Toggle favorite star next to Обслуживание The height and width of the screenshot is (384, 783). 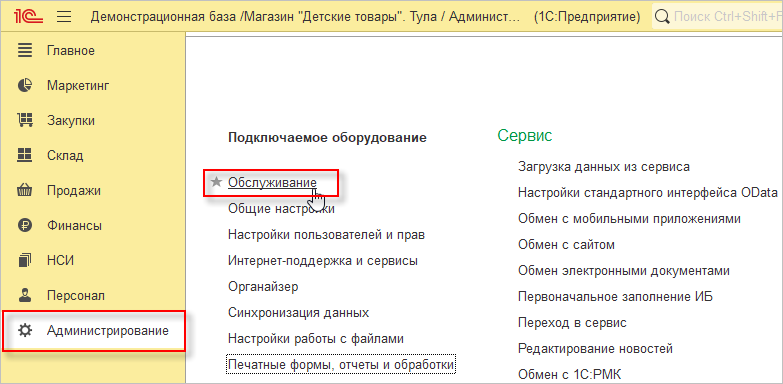pyautogui.click(x=216, y=182)
